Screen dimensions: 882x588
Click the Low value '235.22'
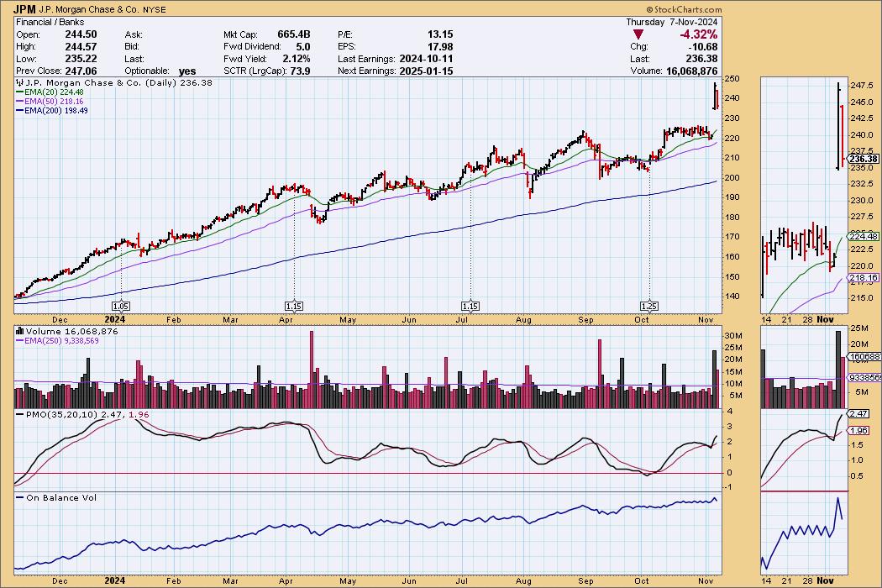point(81,59)
